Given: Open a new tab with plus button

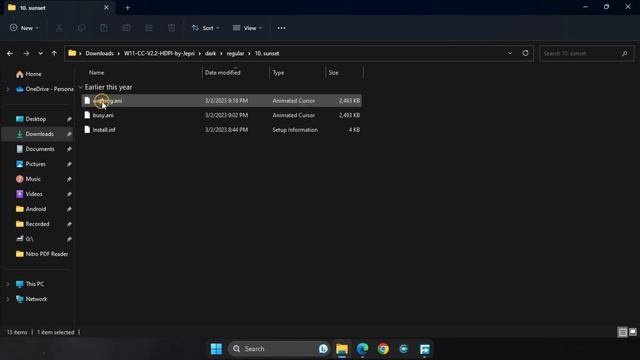Looking at the screenshot, I should [128, 7].
